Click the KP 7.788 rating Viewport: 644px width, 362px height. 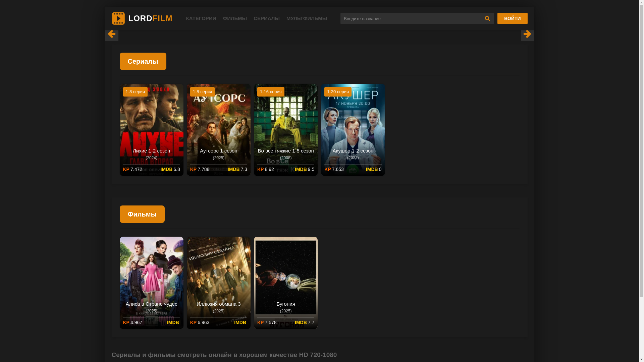click(x=200, y=169)
